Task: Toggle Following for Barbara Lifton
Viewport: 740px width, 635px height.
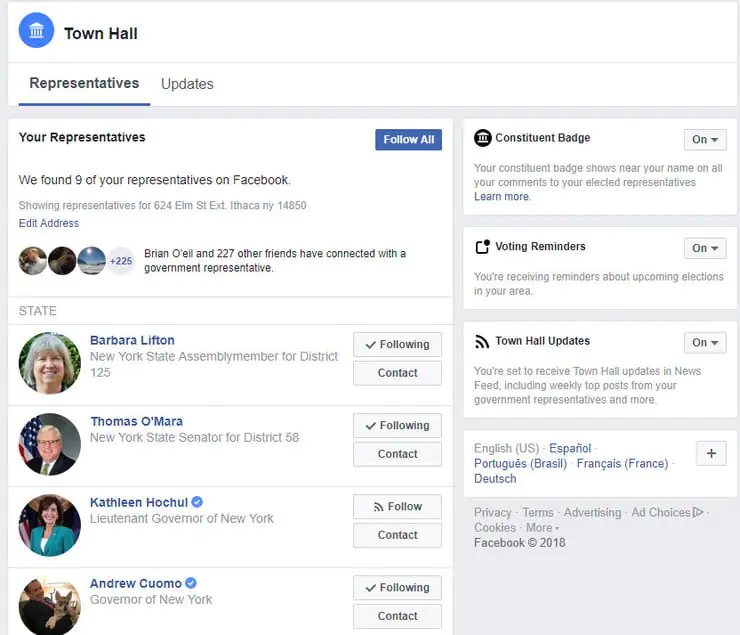Action: pos(397,344)
